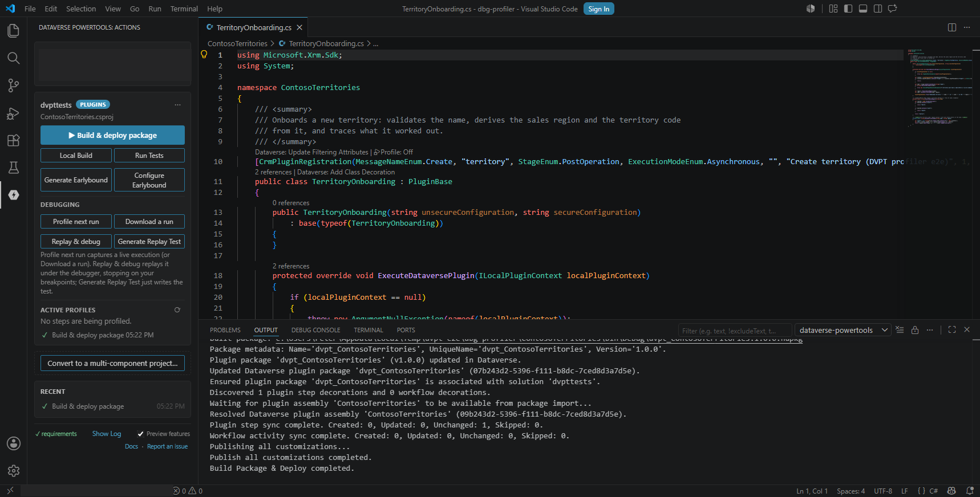Switch to the Terminal panel tab

pyautogui.click(x=368, y=330)
